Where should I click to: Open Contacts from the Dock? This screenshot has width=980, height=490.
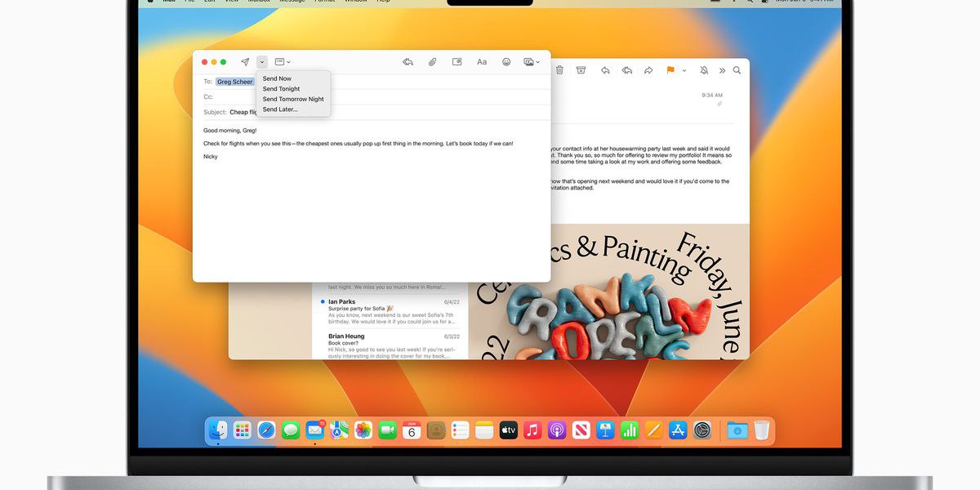436,430
